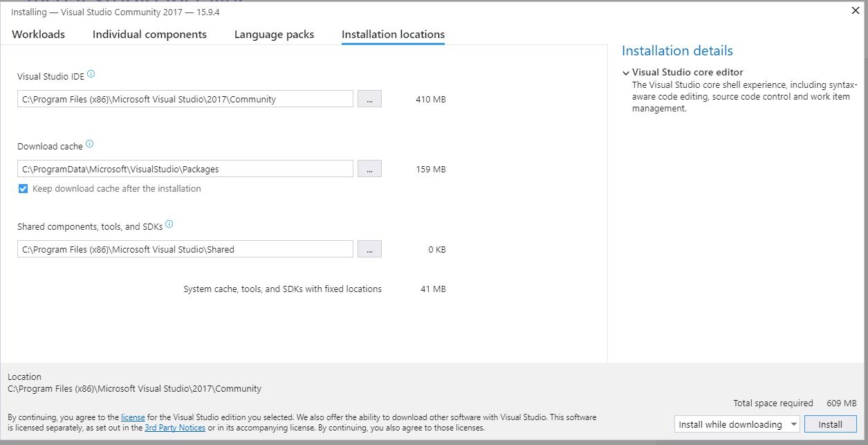Click the Shared components path field
868x445 pixels.
tap(185, 249)
